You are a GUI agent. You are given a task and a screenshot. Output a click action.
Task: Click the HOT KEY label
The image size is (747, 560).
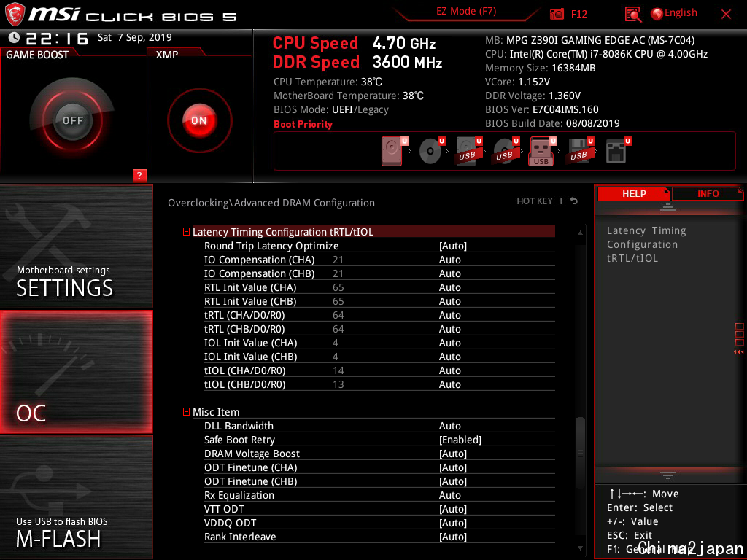pos(535,201)
